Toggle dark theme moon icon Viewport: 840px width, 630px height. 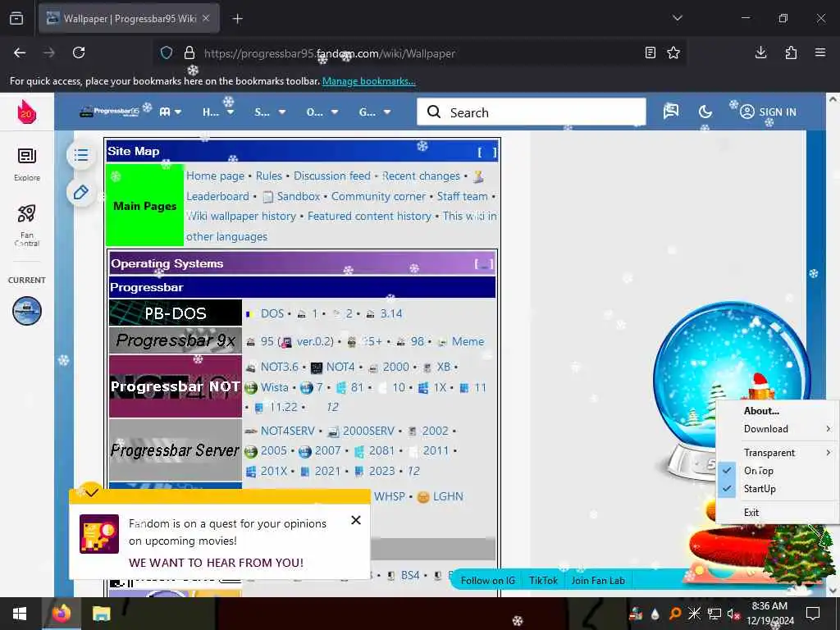coord(705,112)
